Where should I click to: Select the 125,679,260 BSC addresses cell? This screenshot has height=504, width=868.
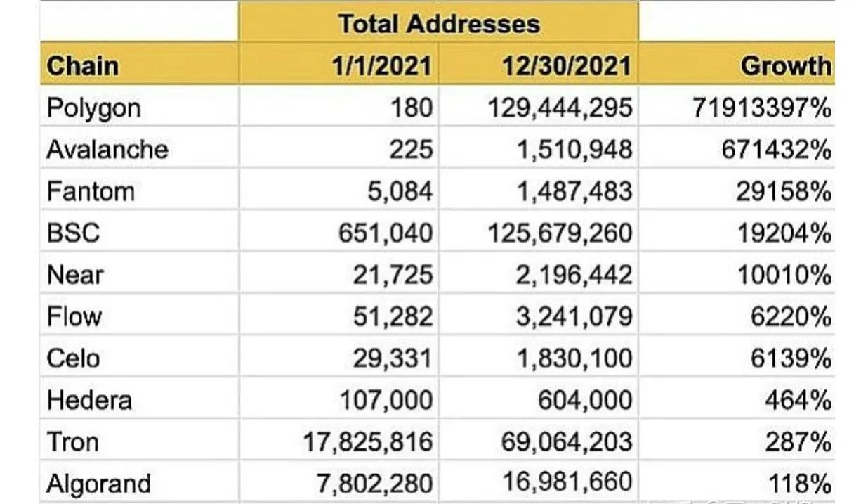click(559, 233)
